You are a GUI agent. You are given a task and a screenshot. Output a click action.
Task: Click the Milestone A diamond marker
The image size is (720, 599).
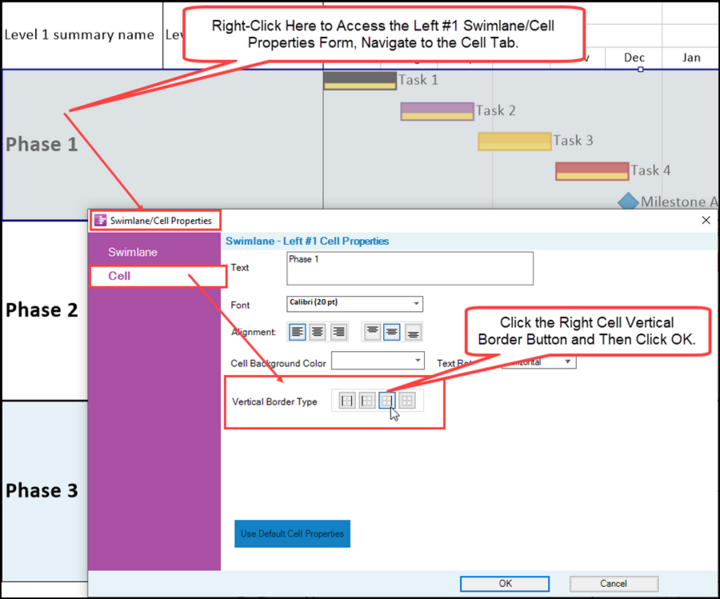628,202
